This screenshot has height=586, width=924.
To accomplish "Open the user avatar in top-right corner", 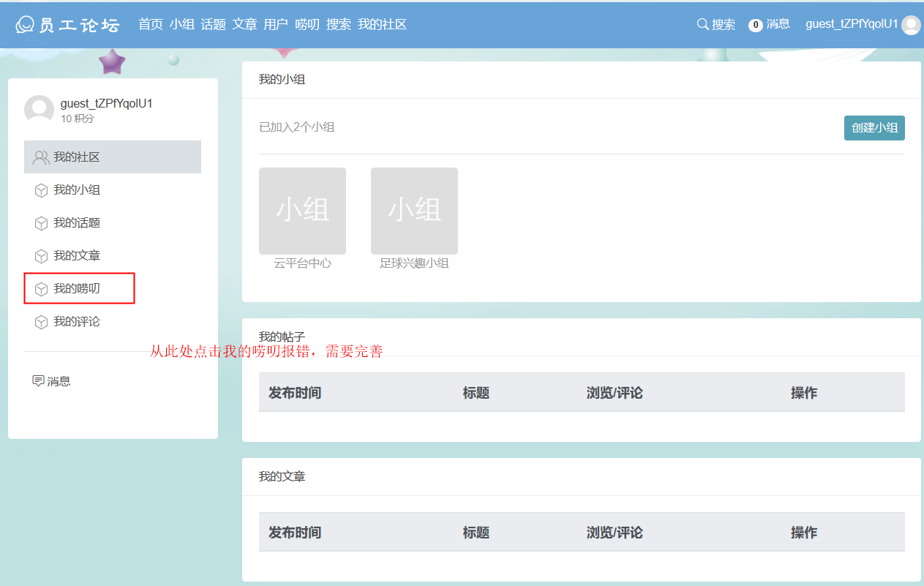I will click(x=911, y=25).
